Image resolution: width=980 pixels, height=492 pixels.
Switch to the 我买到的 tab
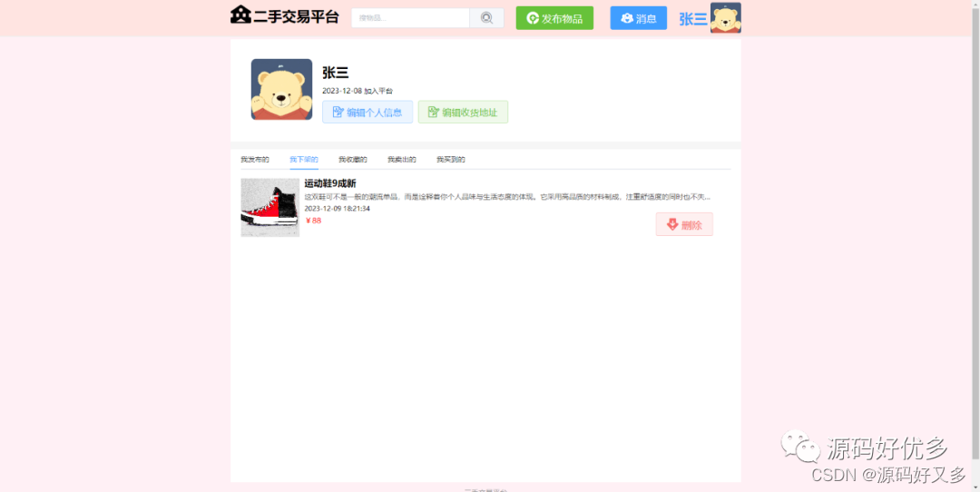pyautogui.click(x=451, y=160)
